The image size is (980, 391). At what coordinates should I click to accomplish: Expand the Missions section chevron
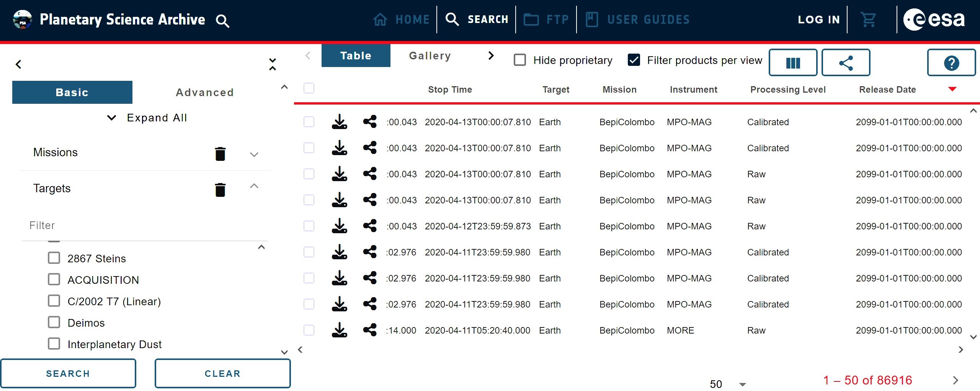[x=254, y=154]
